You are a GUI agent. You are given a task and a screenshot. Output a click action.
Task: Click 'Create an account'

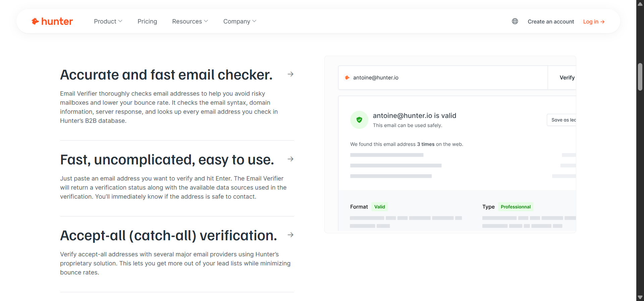(551, 21)
